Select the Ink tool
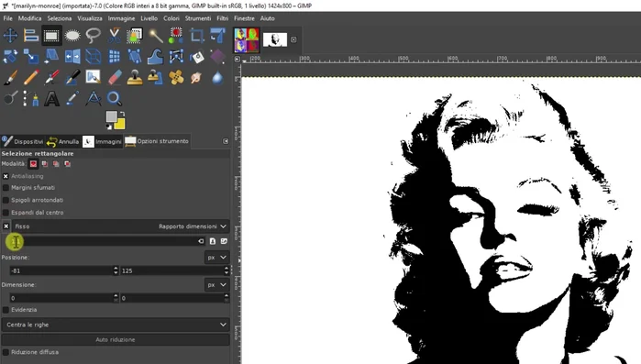 (x=72, y=77)
